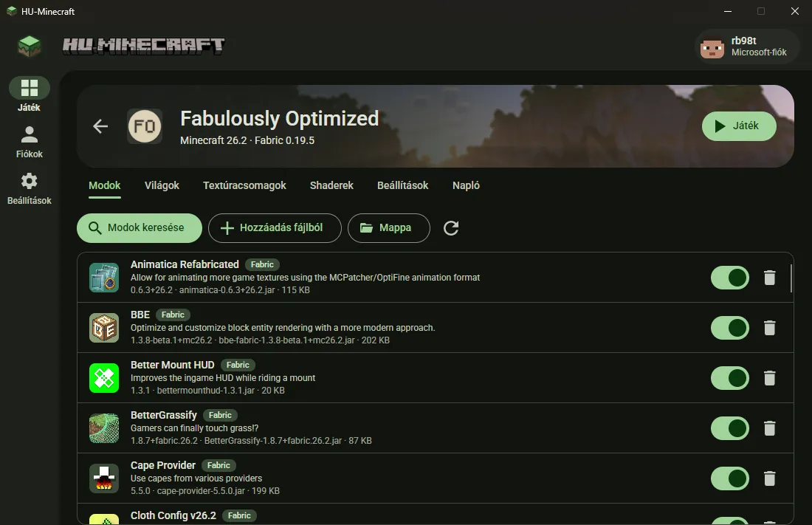Click the Fabric tag next to Cape Provider
Image resolution: width=812 pixels, height=525 pixels.
point(219,466)
